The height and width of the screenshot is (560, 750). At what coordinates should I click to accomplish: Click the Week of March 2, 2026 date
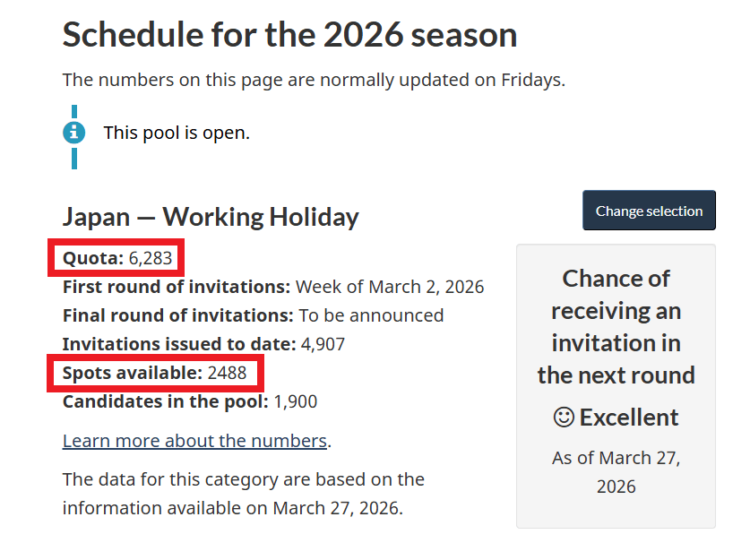coord(390,288)
